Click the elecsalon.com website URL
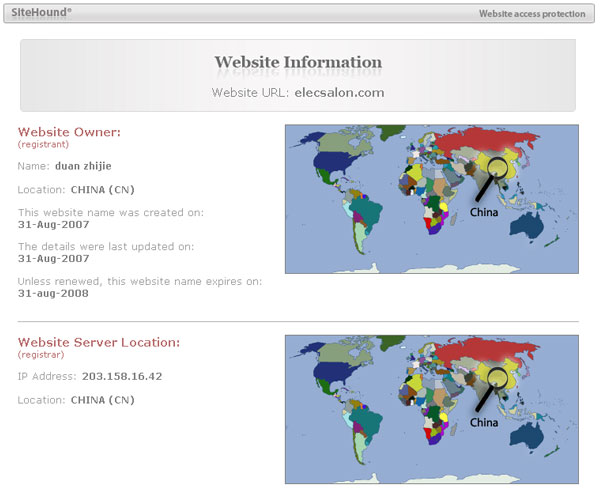Viewport: 600px width, 491px height. click(339, 93)
